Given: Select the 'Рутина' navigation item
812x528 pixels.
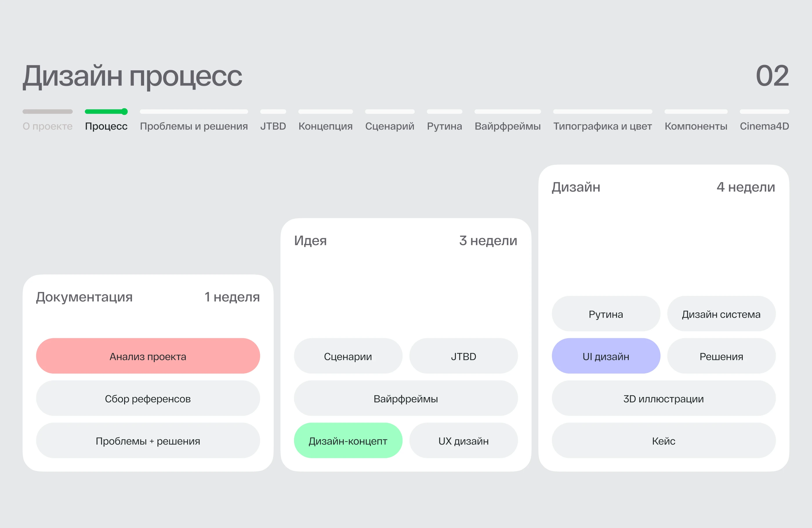Looking at the screenshot, I should tap(444, 126).
